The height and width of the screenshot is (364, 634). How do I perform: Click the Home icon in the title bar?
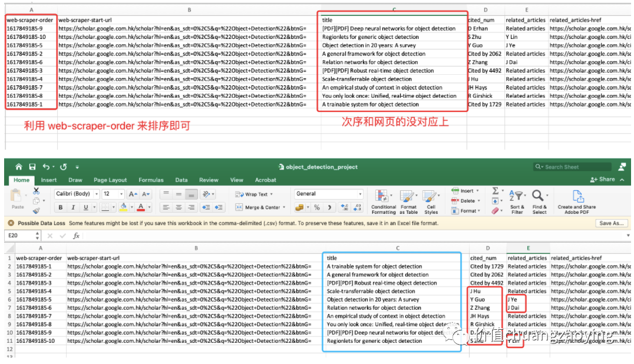19,167
